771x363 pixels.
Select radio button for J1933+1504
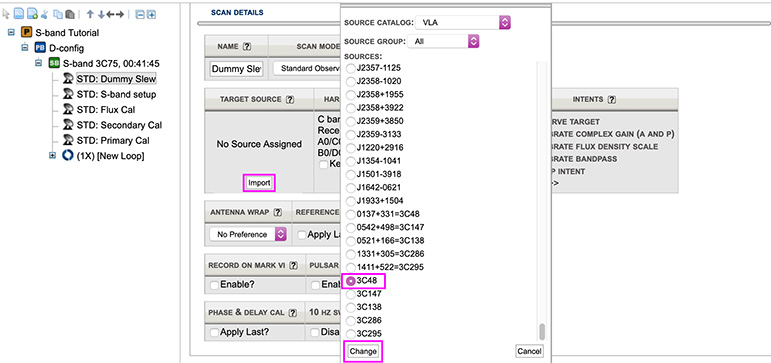point(351,201)
